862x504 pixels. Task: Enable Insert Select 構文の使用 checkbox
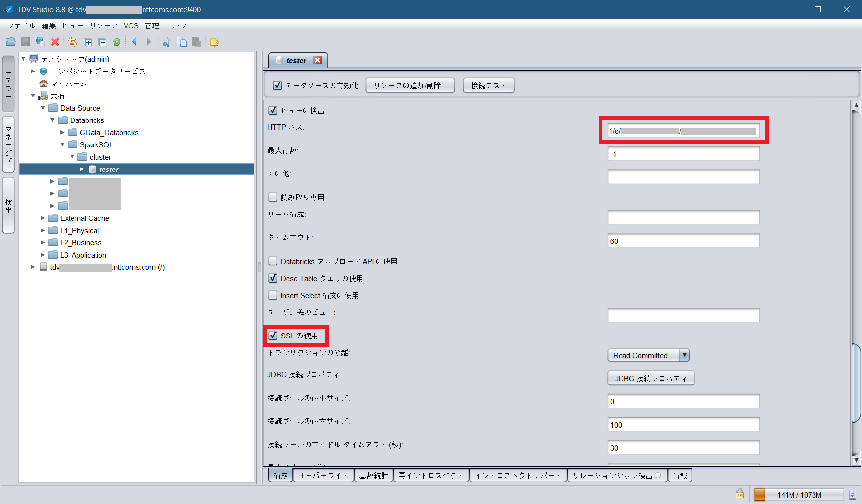pos(273,295)
